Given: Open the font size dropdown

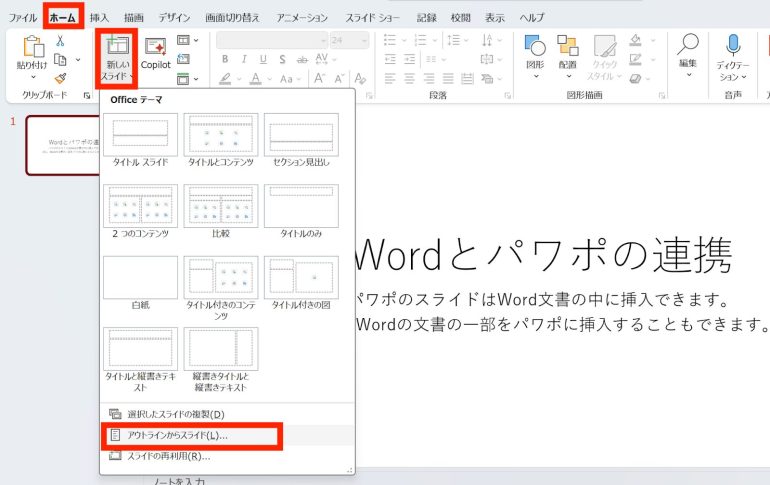Looking at the screenshot, I should 364,40.
